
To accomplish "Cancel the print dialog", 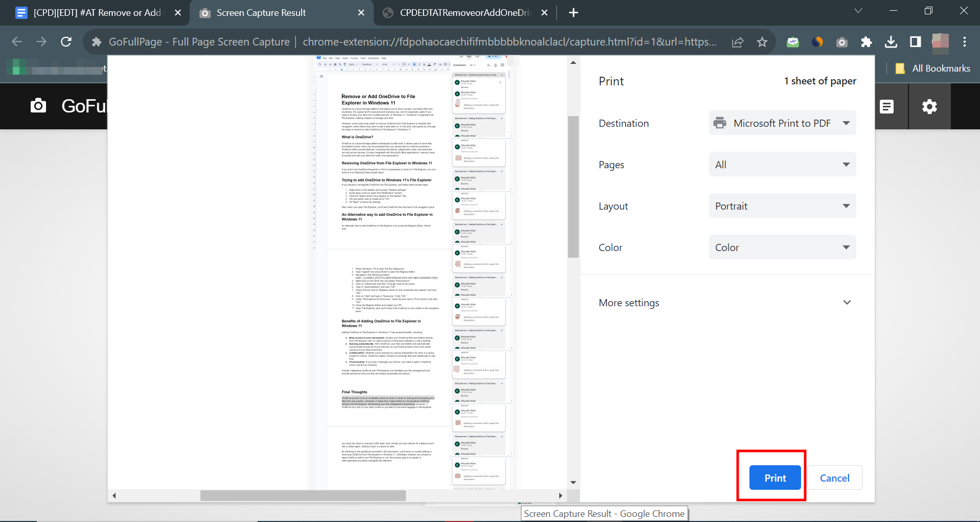I will coord(834,478).
